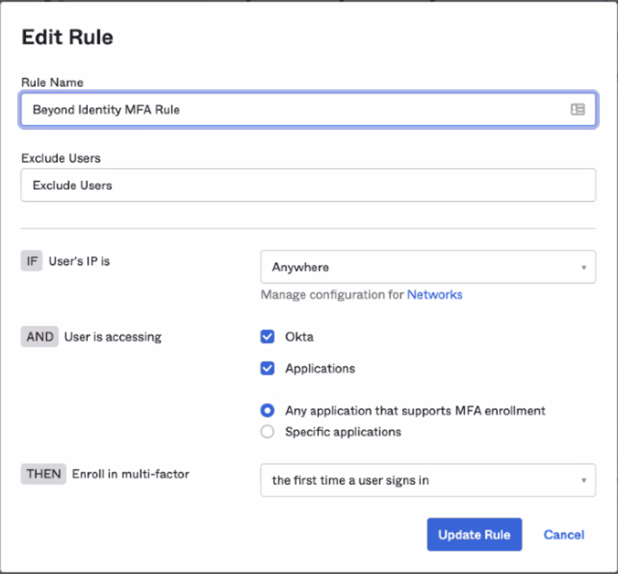Focus the Exclude Users input box
The height and width of the screenshot is (574, 618).
point(308,185)
